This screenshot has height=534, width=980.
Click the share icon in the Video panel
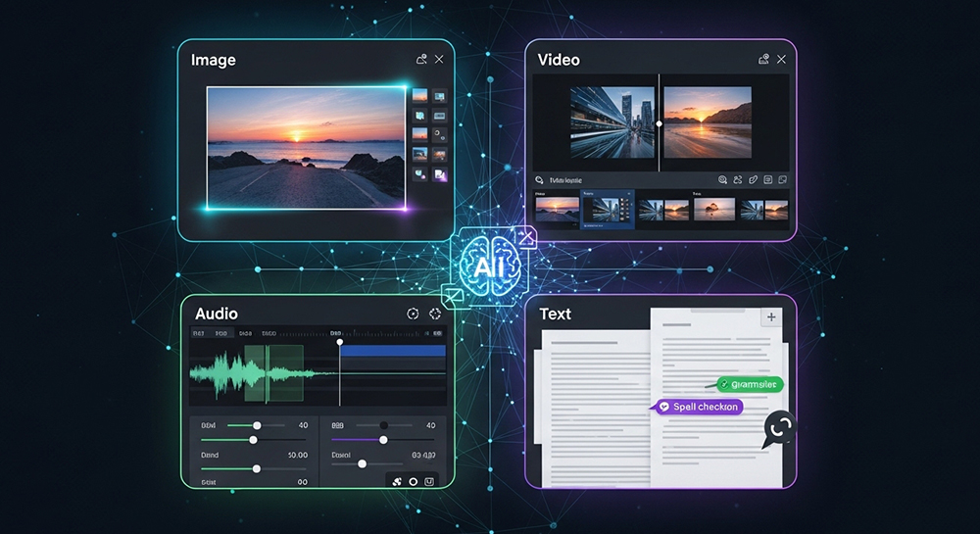pyautogui.click(x=763, y=60)
